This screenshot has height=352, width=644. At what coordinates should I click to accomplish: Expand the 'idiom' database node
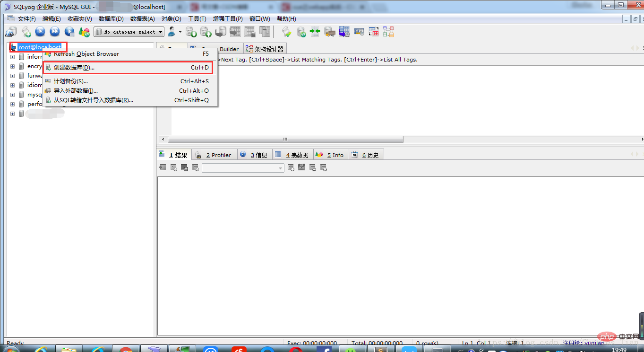(x=12, y=85)
